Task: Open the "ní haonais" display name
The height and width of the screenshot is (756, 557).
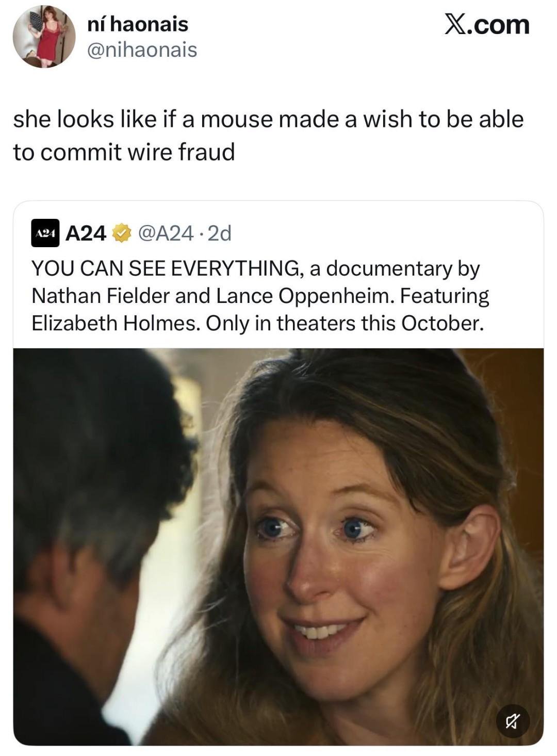Action: tap(138, 24)
